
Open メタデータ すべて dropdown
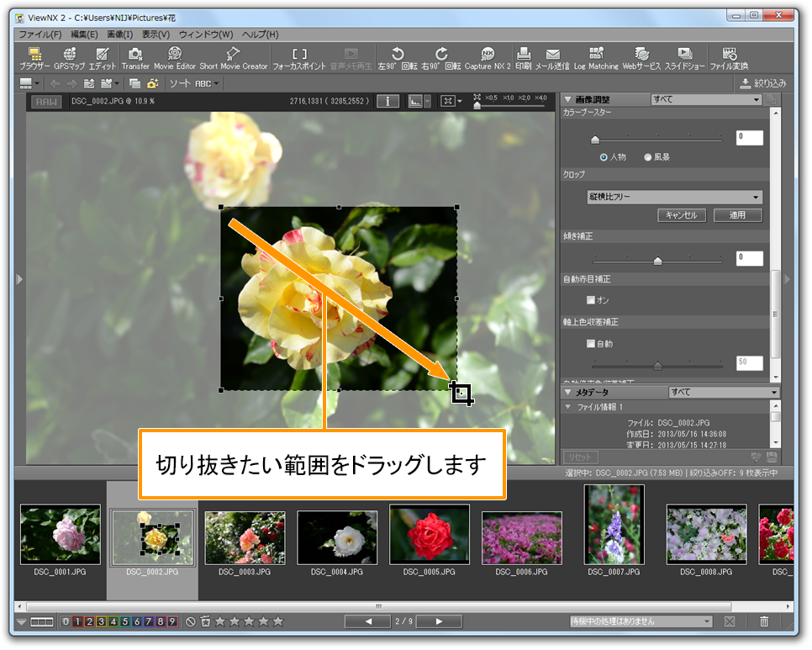point(724,392)
